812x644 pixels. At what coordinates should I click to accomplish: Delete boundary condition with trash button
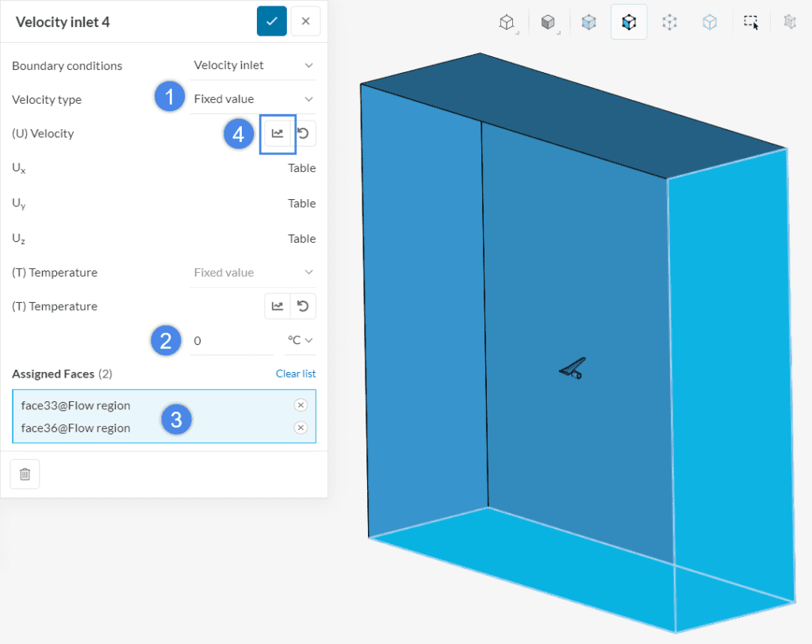[25, 474]
